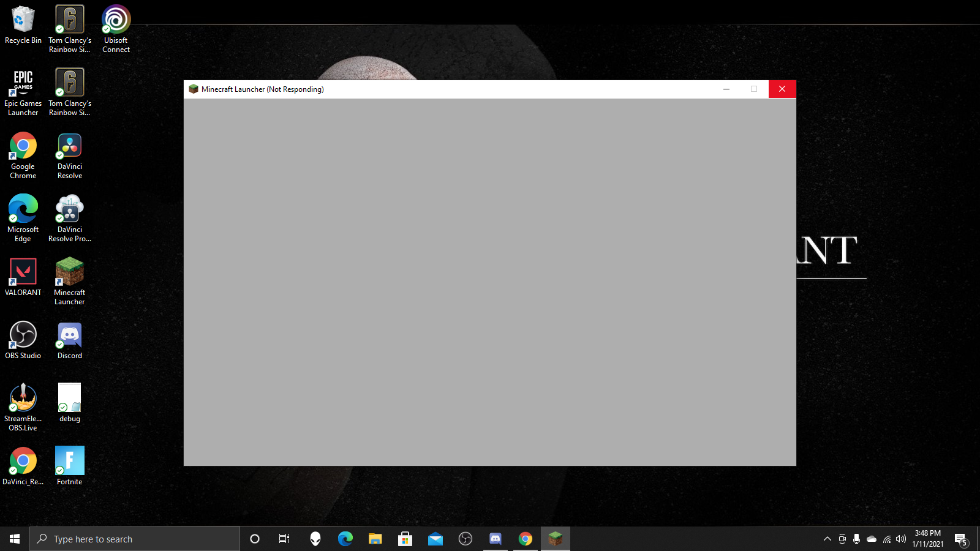This screenshot has width=980, height=551.
Task: Open Mail app from the taskbar
Action: 435,539
